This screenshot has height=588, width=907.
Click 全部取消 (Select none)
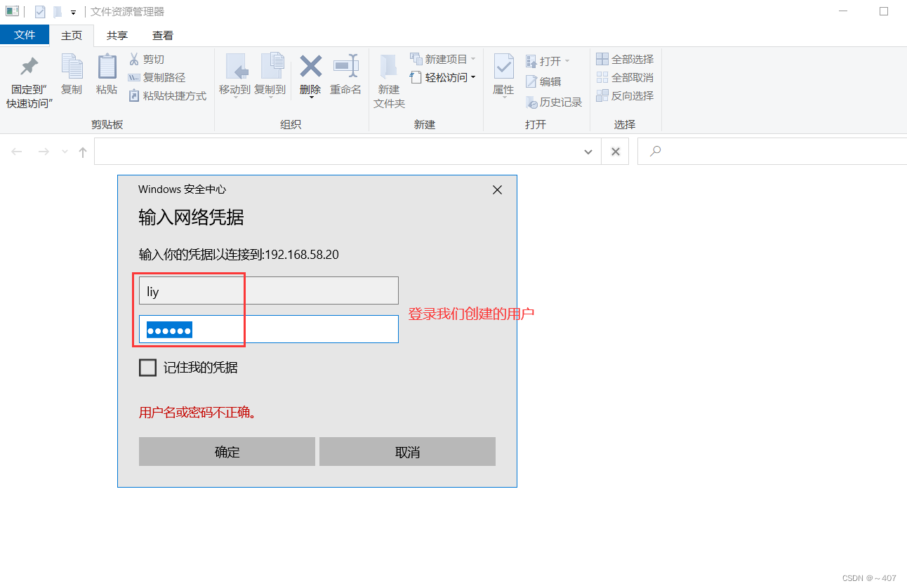[625, 77]
